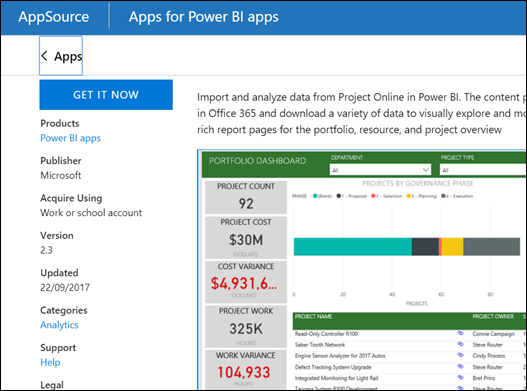Click the Projects by Governance Phase chart title
This screenshot has height=391, width=527.
418,184
